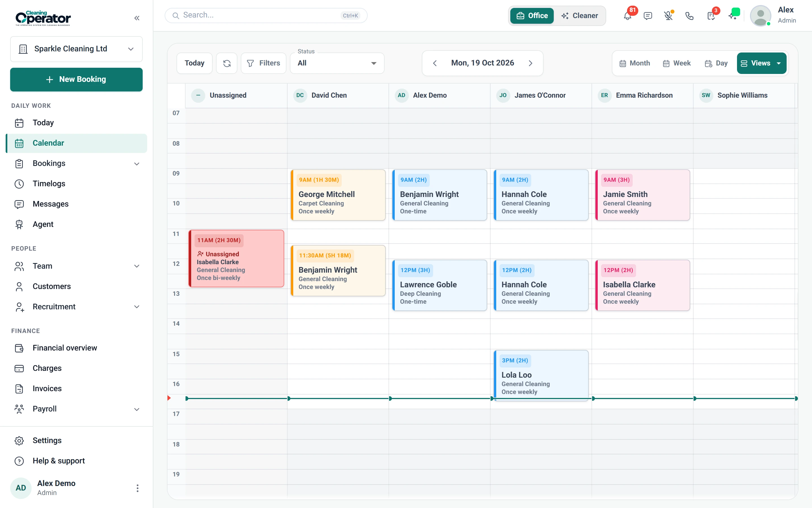Viewport: 812px width, 508px height.
Task: Switch to Day view
Action: point(716,63)
